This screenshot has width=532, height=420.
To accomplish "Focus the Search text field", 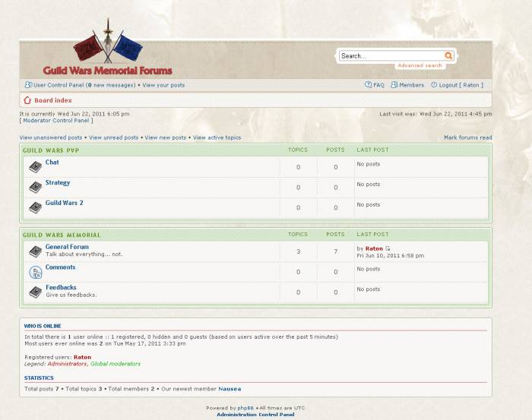I will (392, 56).
